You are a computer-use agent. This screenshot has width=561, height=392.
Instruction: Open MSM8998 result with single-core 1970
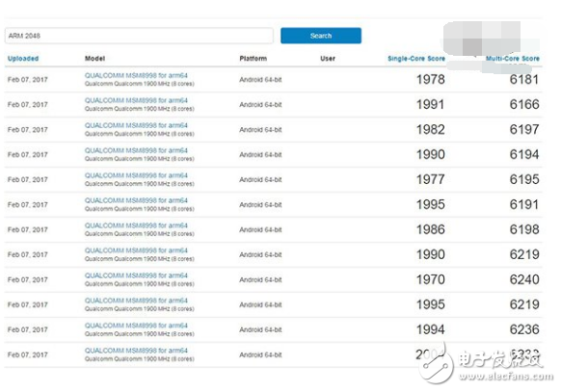(136, 275)
